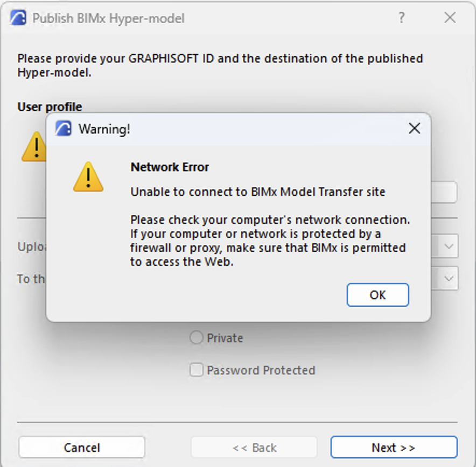
Task: Expand the Upload row dropdown arrow
Action: pos(449,246)
